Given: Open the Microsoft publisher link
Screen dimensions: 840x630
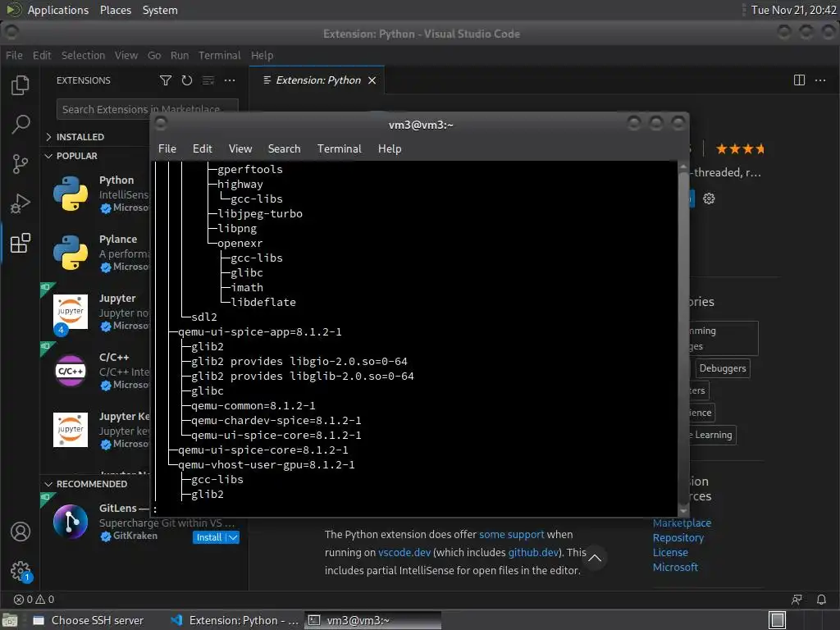Looking at the screenshot, I should tap(675, 568).
